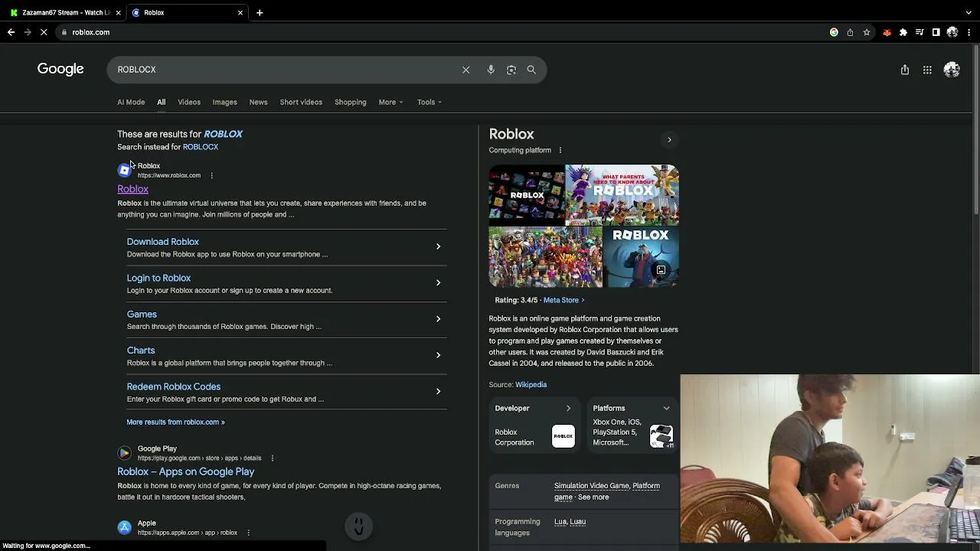Open the Extensions puzzle menu
Viewport: 980px width, 551px height.
click(x=903, y=32)
